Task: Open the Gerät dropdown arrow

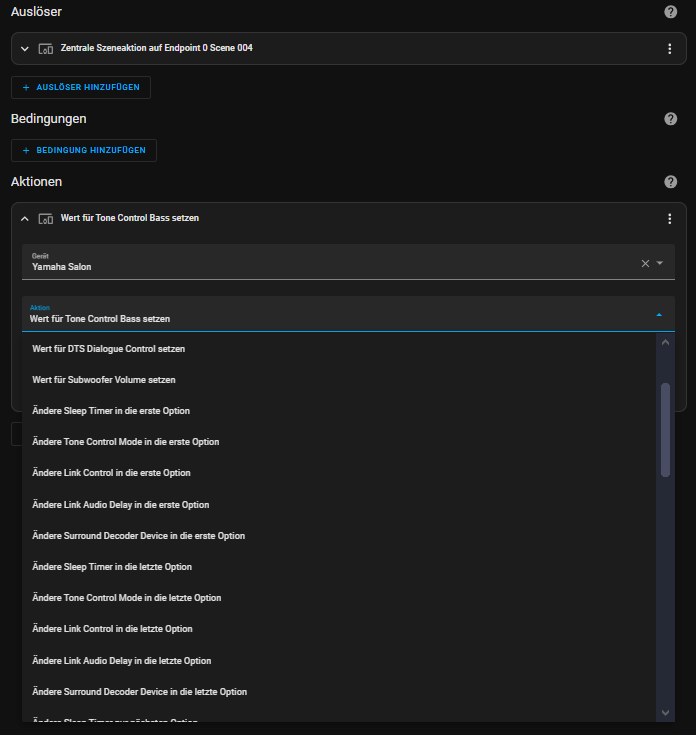Action: coord(659,263)
